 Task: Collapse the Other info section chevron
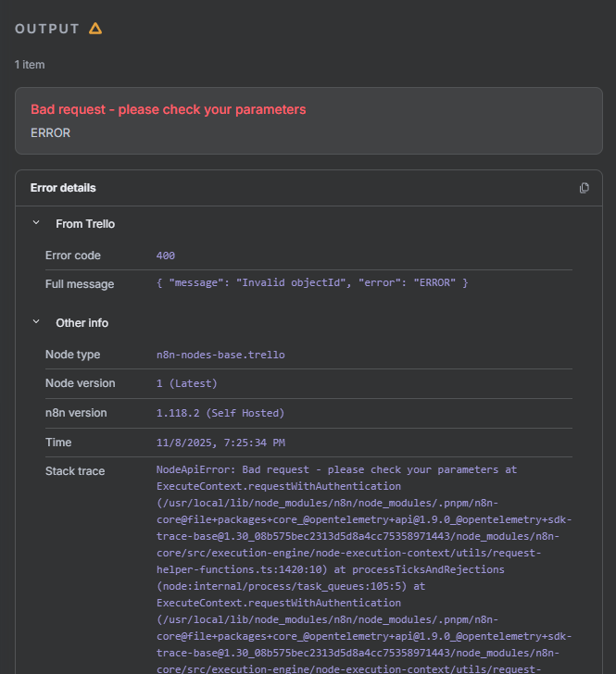tap(36, 322)
